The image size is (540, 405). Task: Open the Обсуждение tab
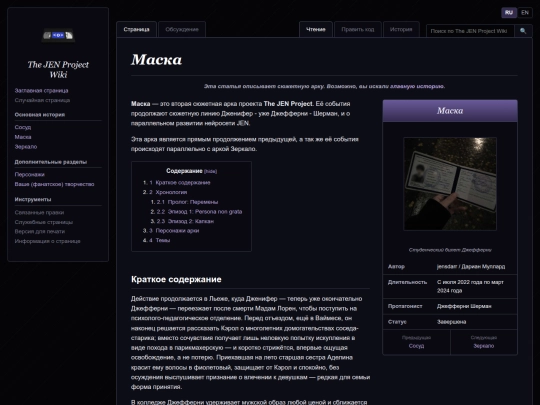(x=182, y=29)
